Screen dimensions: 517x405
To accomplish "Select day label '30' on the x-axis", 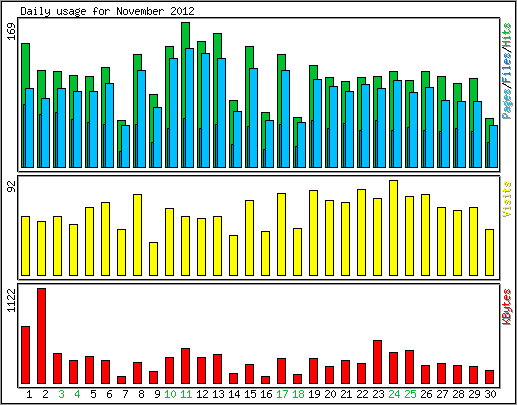I will point(490,394).
